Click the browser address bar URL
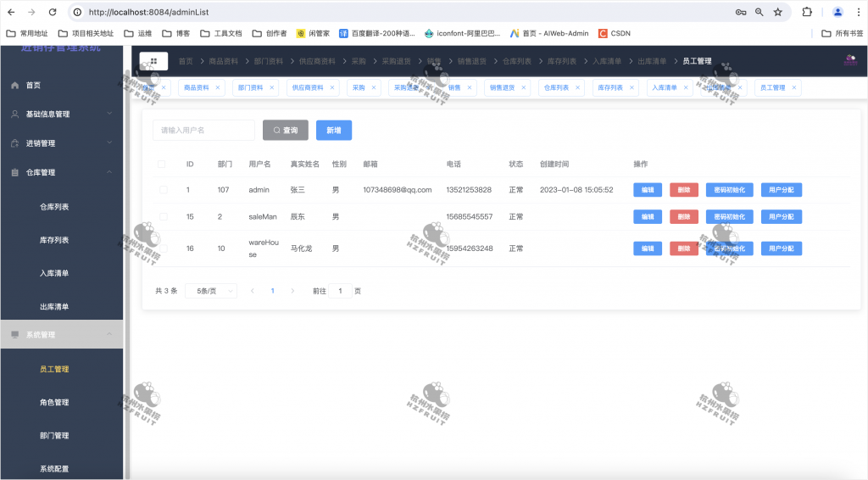868x480 pixels. [149, 12]
